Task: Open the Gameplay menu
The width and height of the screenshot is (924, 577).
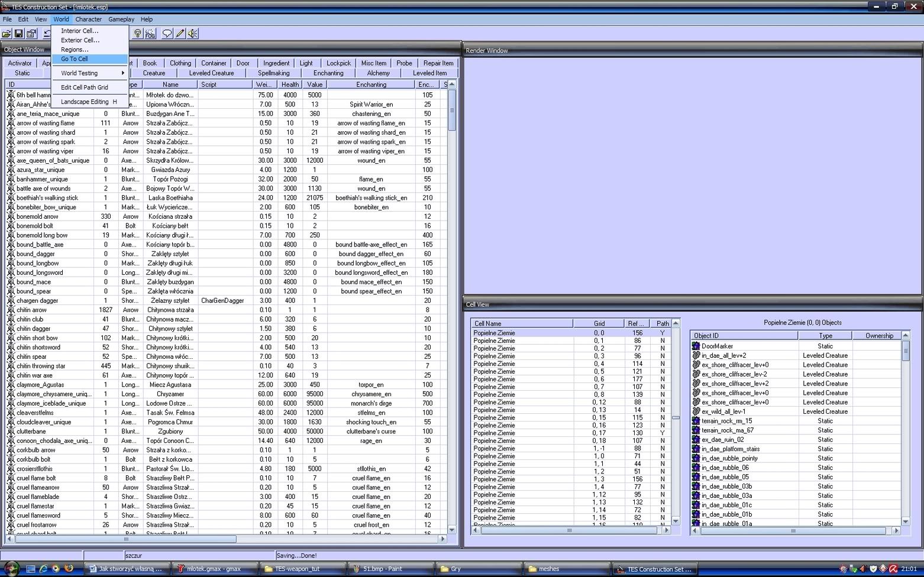Action: coord(121,19)
